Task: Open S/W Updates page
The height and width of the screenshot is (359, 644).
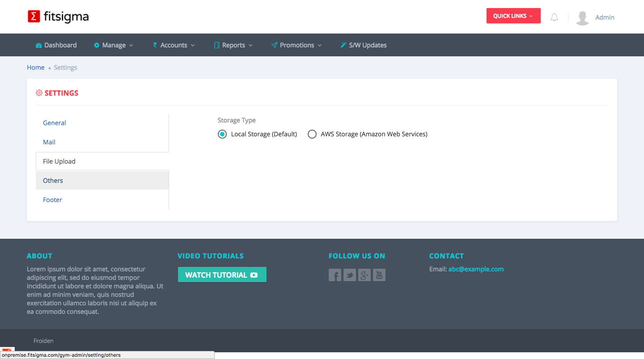Action: (364, 45)
